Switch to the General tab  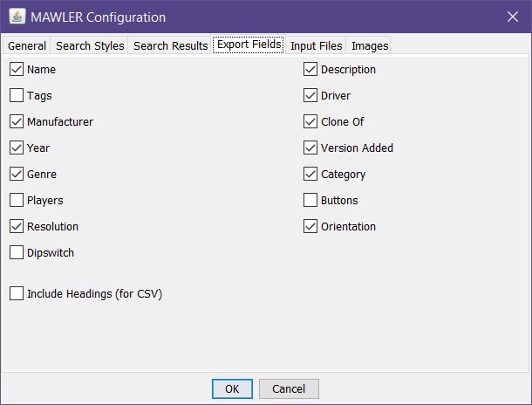tap(27, 45)
